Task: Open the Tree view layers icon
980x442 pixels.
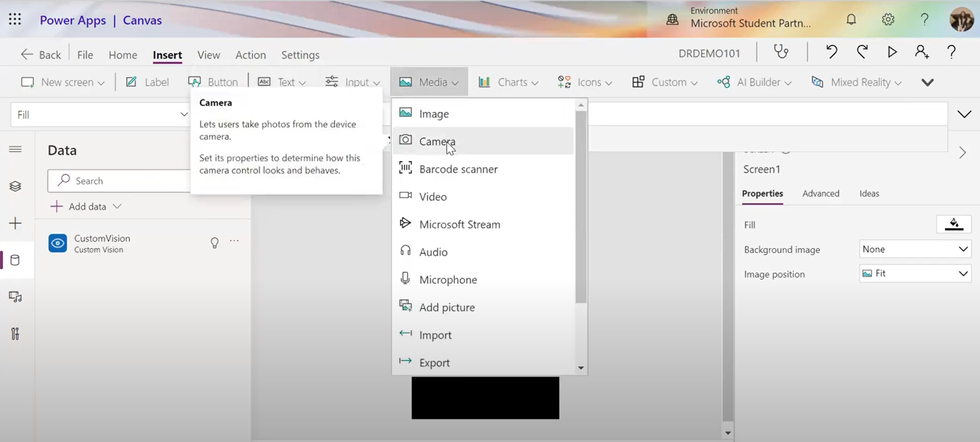Action: (x=15, y=186)
